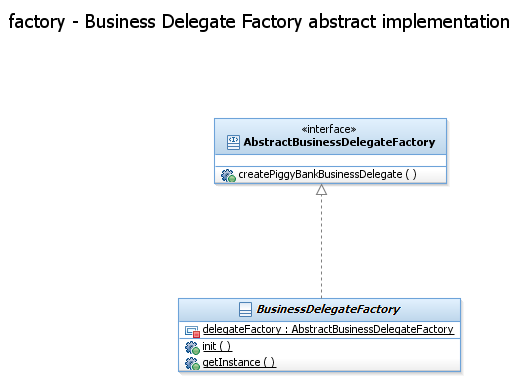Click the BusinessDelegateFactory header bar
Screen dimensions: 522x386
[319, 310]
